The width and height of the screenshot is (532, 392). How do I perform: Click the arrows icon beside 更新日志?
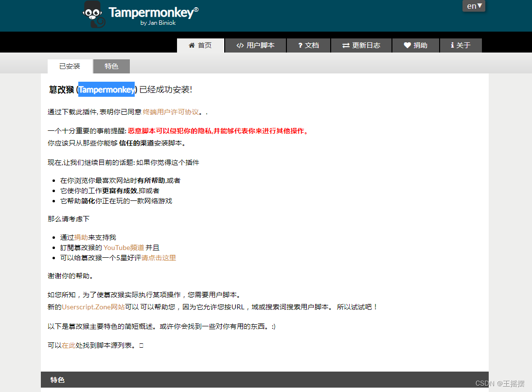346,46
